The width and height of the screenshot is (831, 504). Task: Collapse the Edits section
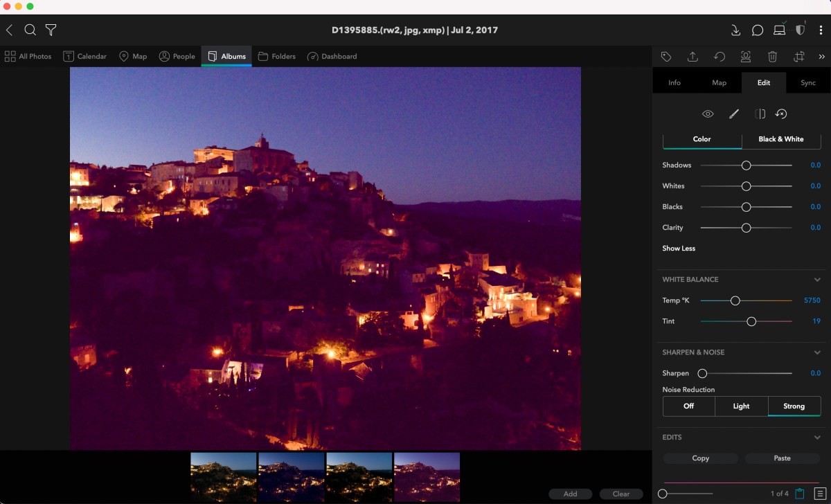point(818,438)
